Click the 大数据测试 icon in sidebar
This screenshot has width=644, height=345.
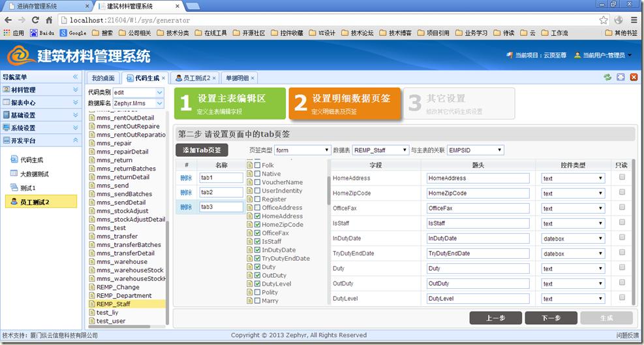15,174
